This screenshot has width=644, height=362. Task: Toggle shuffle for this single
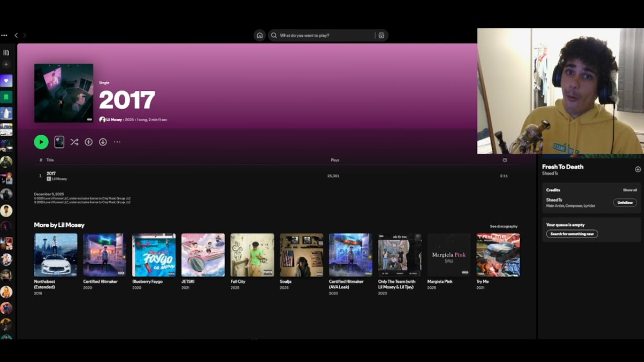[x=74, y=142]
